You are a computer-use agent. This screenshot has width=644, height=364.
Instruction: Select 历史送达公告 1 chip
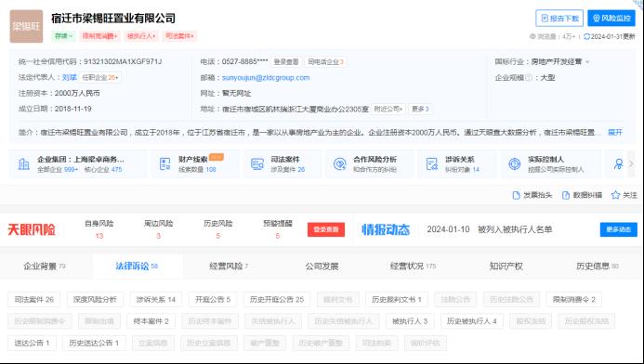pyautogui.click(x=94, y=343)
